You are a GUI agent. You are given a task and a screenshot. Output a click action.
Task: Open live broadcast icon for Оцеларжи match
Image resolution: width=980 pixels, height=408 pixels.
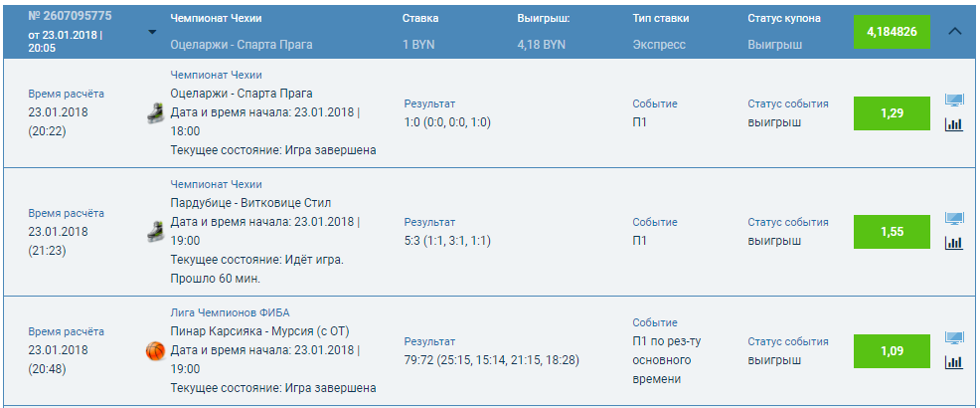[x=954, y=101]
